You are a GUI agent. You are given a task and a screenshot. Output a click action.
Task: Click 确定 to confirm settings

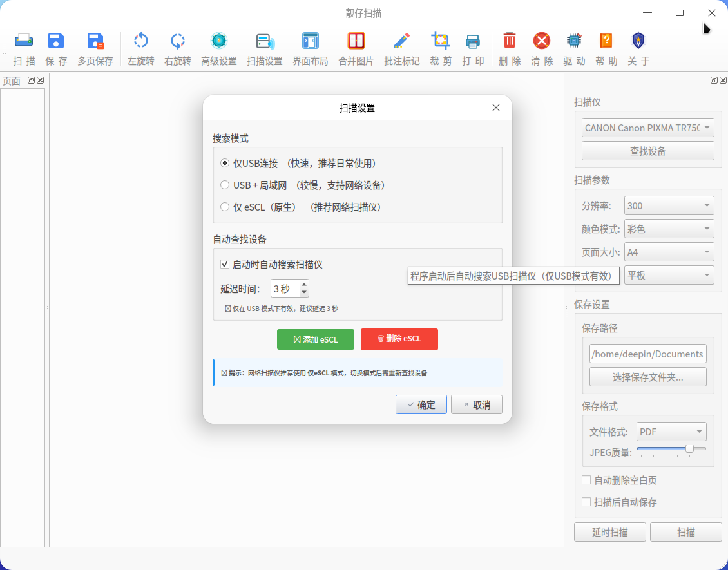[x=421, y=404]
